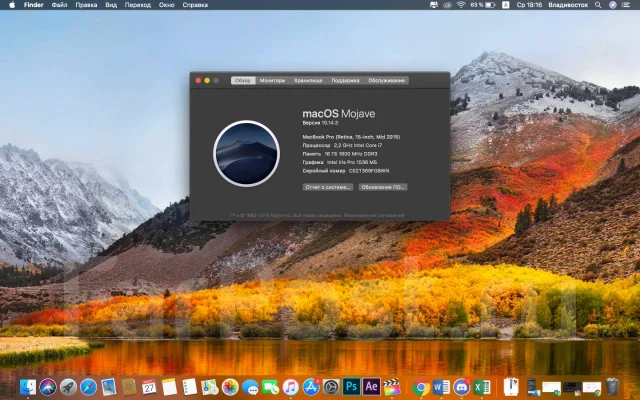The image size is (640, 400).
Task: Open the Окно menu
Action: tap(167, 5)
